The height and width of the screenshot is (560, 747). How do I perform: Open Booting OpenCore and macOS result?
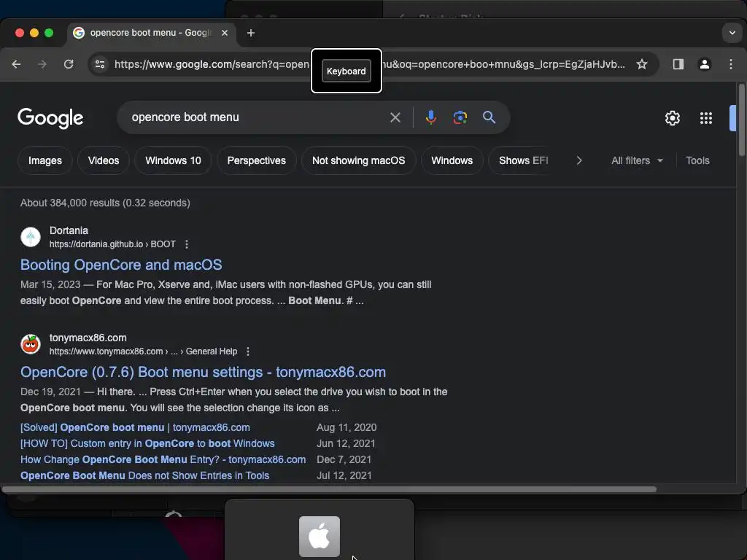pos(121,265)
